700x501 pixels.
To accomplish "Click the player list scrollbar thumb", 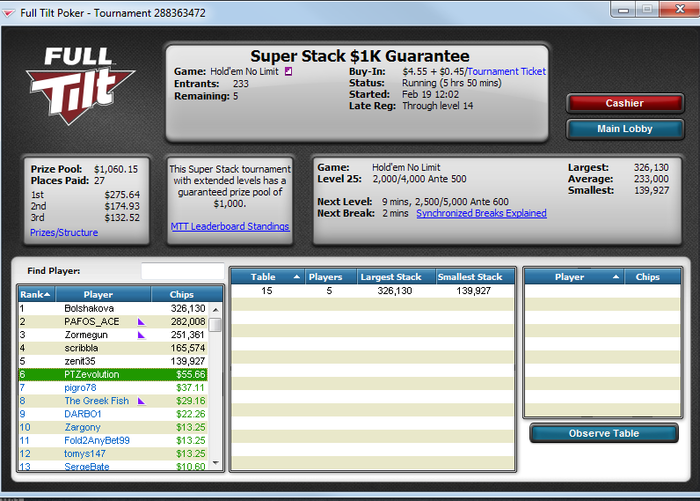I will [216, 325].
